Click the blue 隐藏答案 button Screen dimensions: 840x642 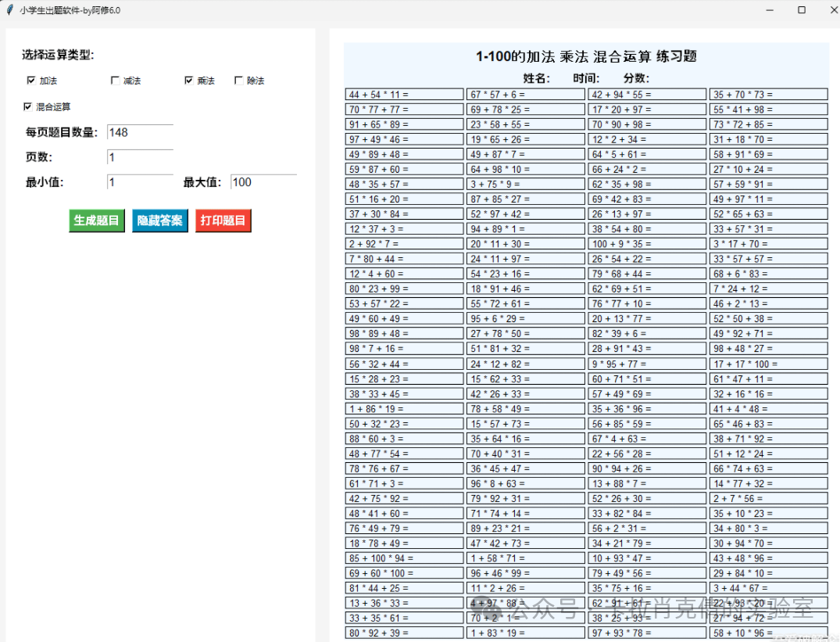tap(159, 221)
